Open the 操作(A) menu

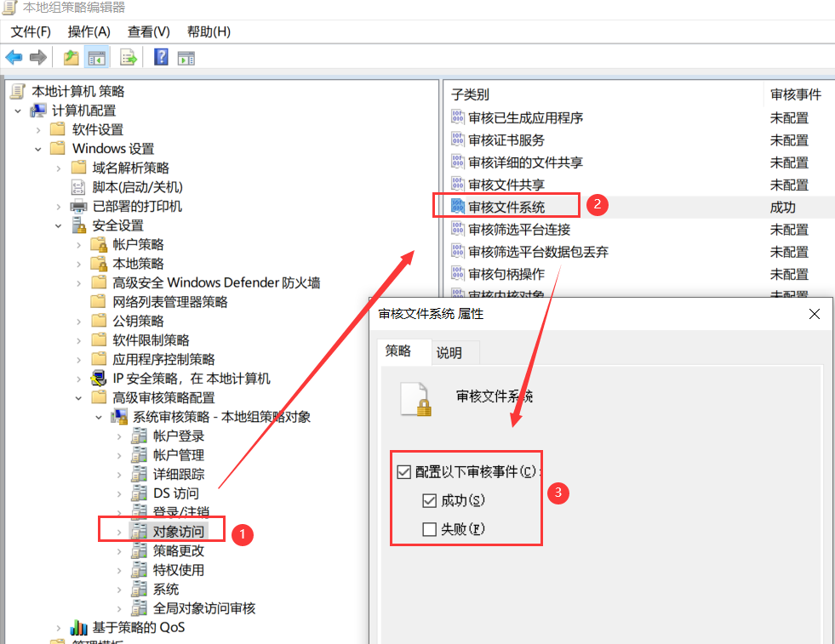(x=89, y=32)
